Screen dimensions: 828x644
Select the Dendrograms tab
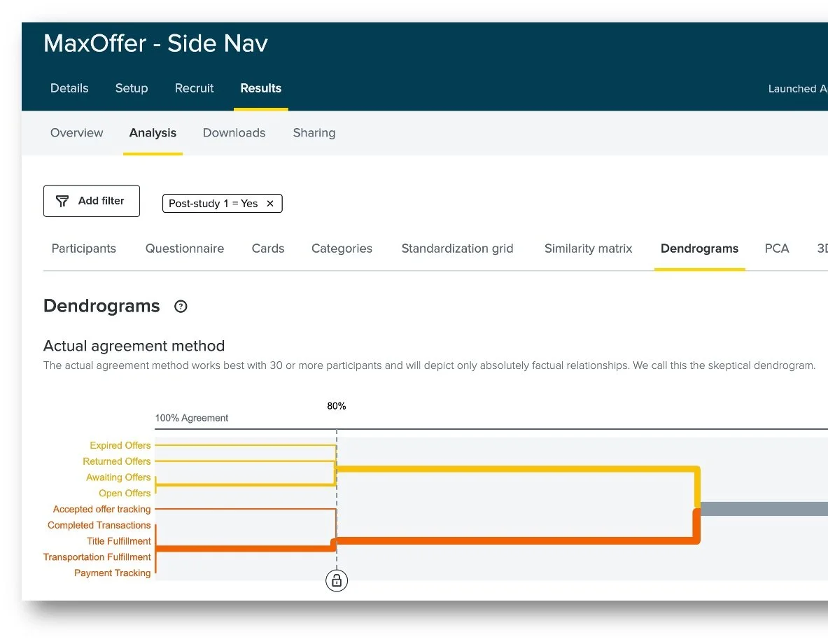coord(699,248)
